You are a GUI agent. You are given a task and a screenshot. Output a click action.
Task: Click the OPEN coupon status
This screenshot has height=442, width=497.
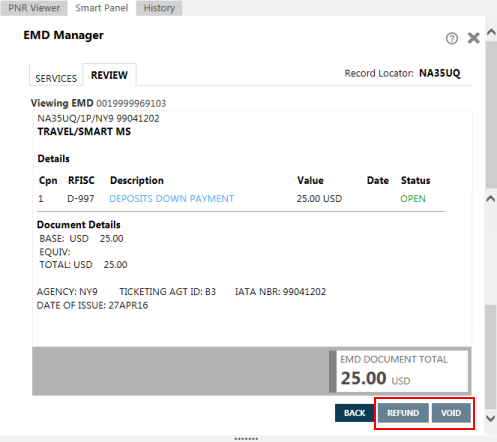tap(413, 199)
